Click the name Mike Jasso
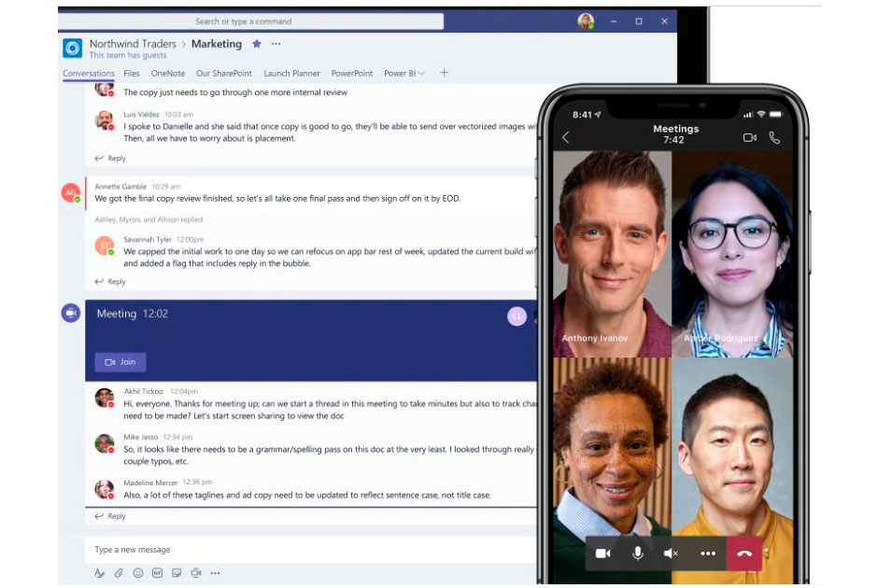878x588 pixels. [x=140, y=437]
